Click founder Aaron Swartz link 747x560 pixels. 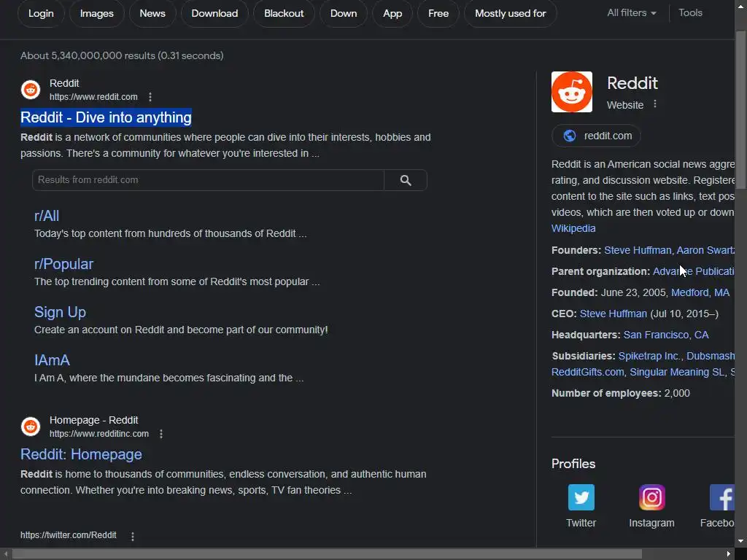tap(705, 251)
